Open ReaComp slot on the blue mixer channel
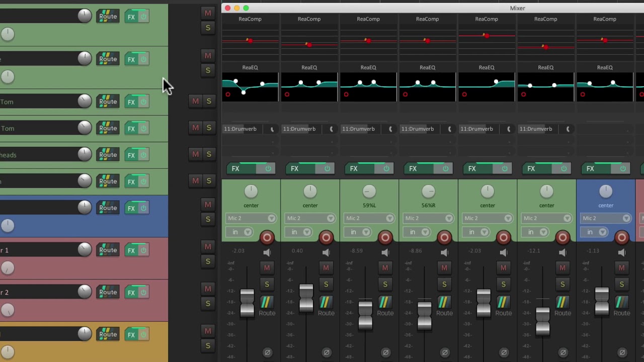The height and width of the screenshot is (362, 644). [x=605, y=19]
